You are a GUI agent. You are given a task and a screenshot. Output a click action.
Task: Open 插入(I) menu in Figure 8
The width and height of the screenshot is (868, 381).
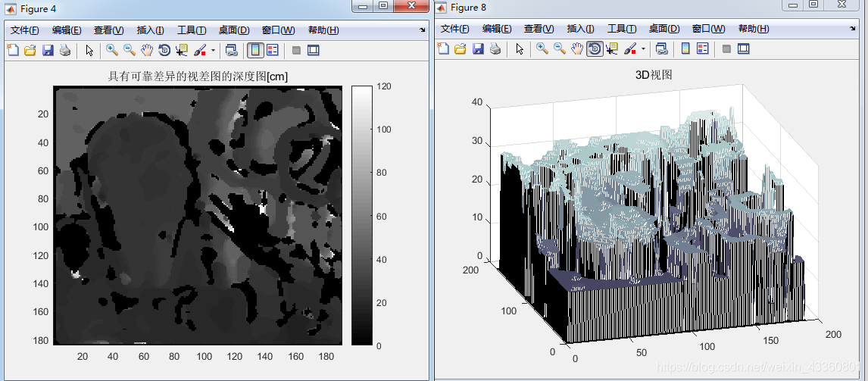point(581,30)
